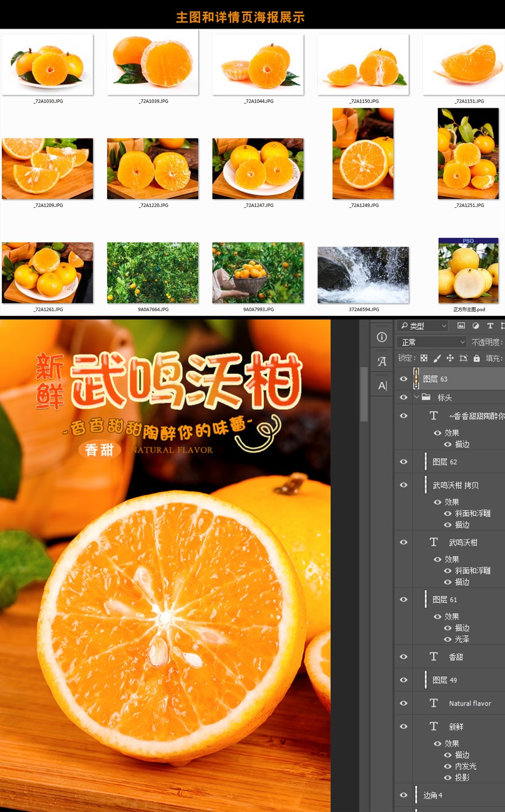Hide layer 图层 61

[x=403, y=599]
